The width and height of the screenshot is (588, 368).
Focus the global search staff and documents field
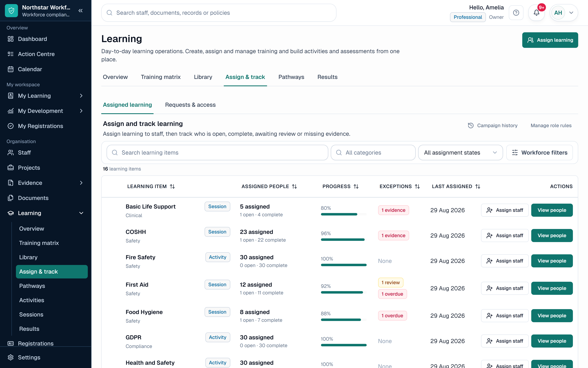coord(219,13)
